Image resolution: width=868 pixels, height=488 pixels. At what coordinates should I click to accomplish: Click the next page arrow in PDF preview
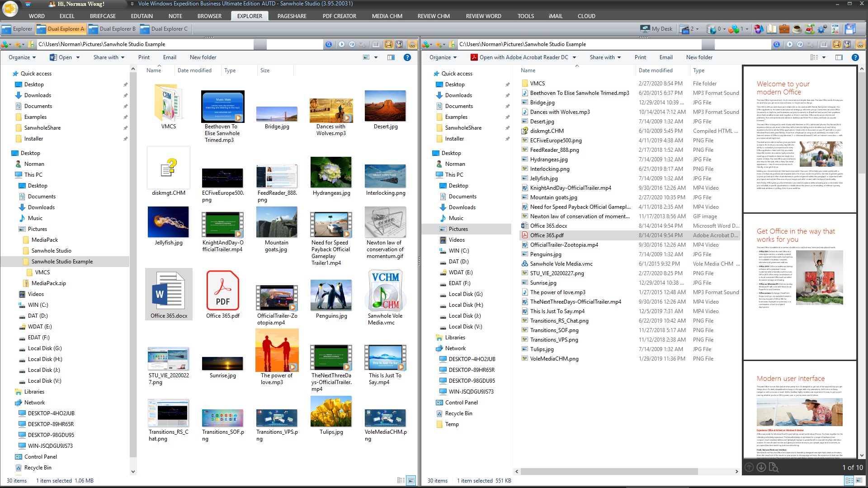tap(761, 467)
